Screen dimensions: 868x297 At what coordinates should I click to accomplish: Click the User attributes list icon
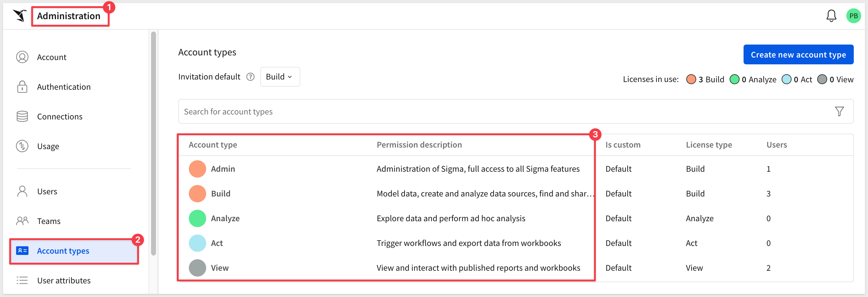point(22,280)
